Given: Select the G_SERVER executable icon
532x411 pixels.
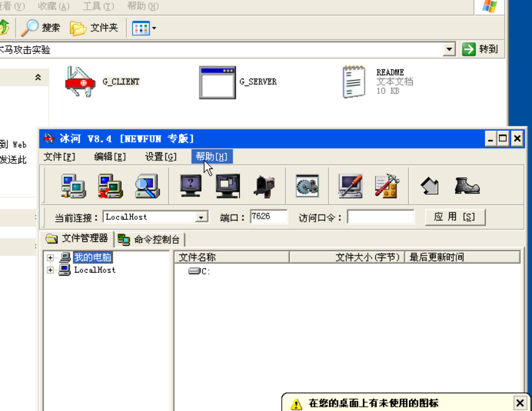Looking at the screenshot, I should [218, 82].
